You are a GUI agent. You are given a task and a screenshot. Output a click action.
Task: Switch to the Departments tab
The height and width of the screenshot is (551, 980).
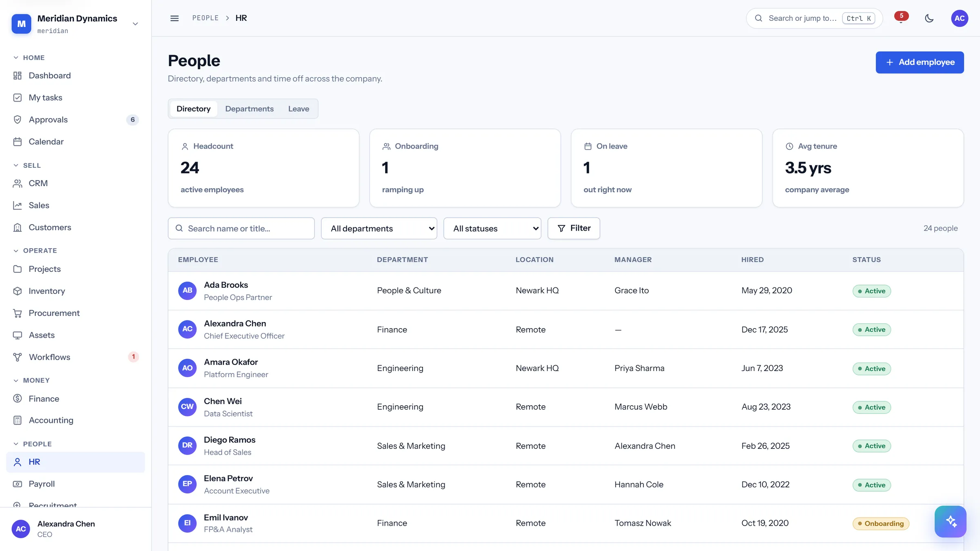coord(249,109)
